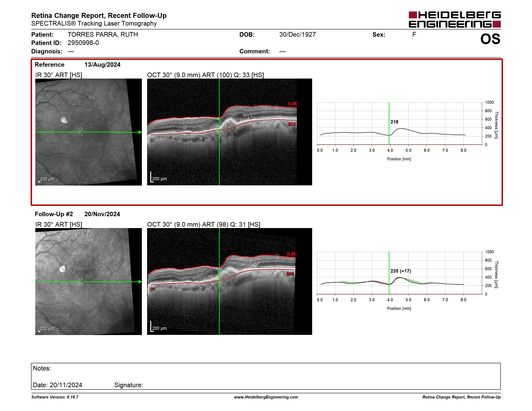
Task: Click the 'Diagnosis:' label
Action: click(47, 51)
